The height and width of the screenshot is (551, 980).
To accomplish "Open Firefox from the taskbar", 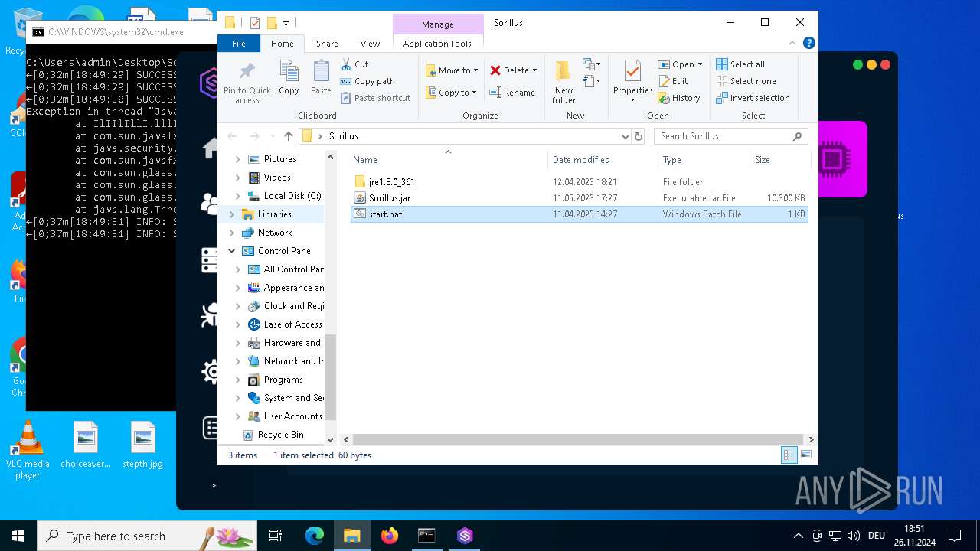I will (390, 536).
